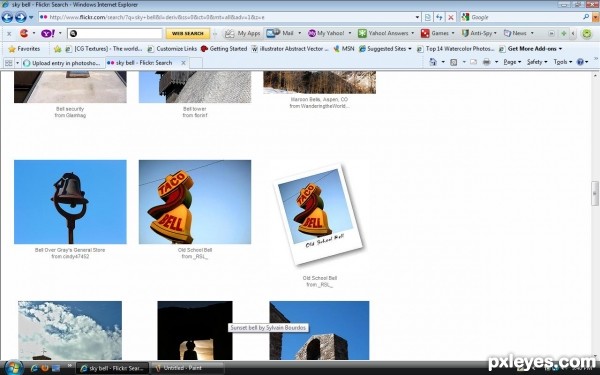Screen dimensions: 600x375
Task: Click the Google search magnifier icon
Action: (x=586, y=17)
